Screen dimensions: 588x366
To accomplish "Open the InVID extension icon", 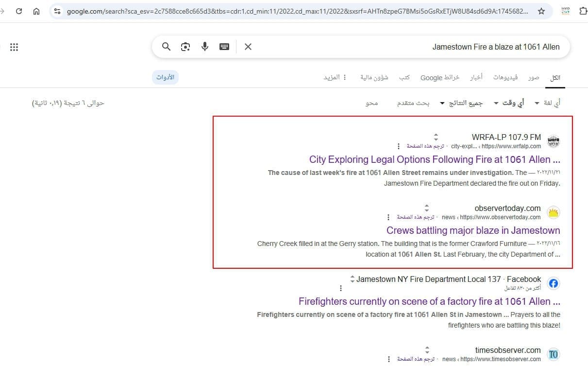I will 565,11.
